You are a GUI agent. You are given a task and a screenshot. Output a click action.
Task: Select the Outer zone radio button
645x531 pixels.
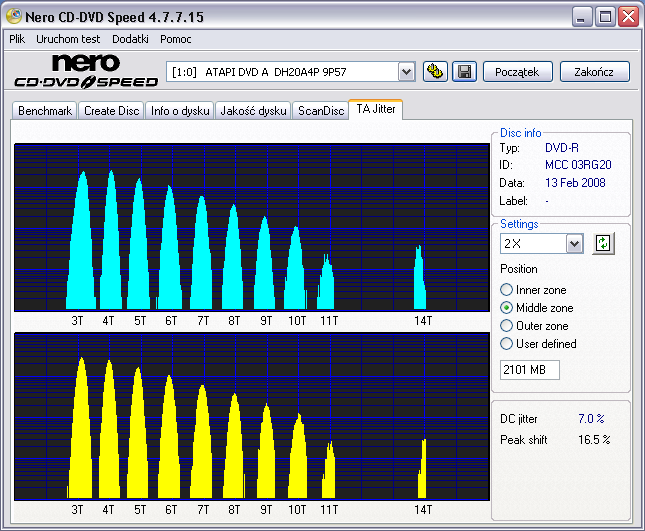pyautogui.click(x=506, y=326)
